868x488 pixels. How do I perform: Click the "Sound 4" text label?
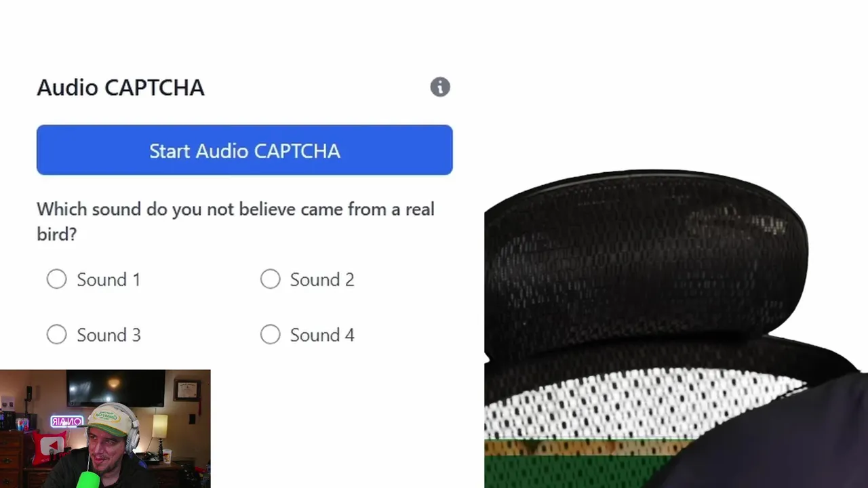coord(322,335)
